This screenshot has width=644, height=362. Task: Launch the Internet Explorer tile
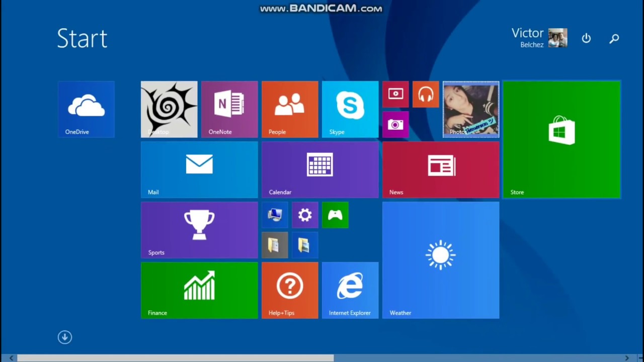[350, 290]
